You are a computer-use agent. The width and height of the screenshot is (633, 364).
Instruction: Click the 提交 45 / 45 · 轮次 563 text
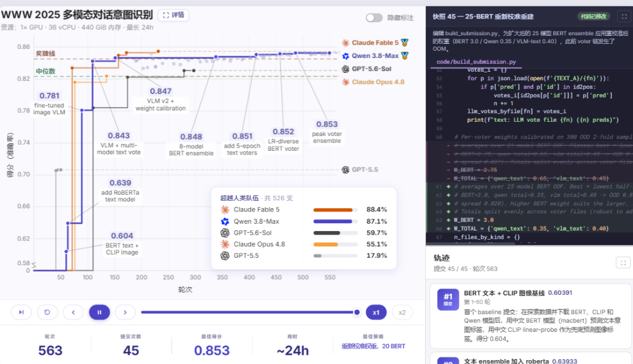coord(465,269)
